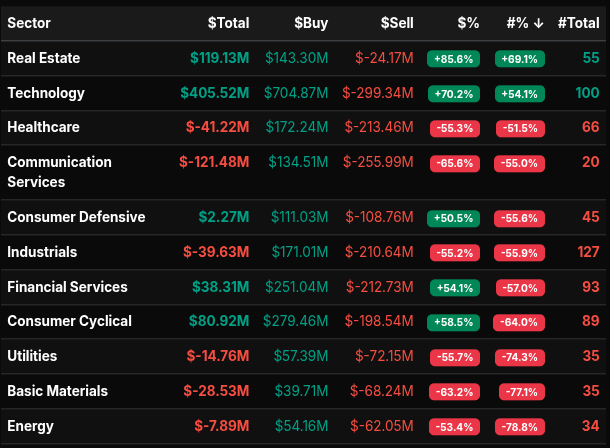Click the -64.0% red badge

(519, 322)
